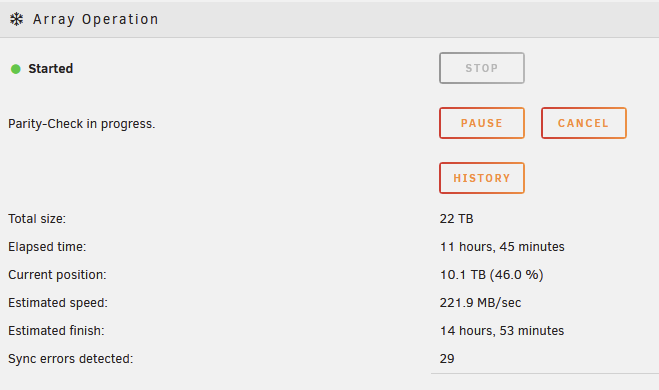Cancel the parity check operation
659x390 pixels.
(583, 123)
